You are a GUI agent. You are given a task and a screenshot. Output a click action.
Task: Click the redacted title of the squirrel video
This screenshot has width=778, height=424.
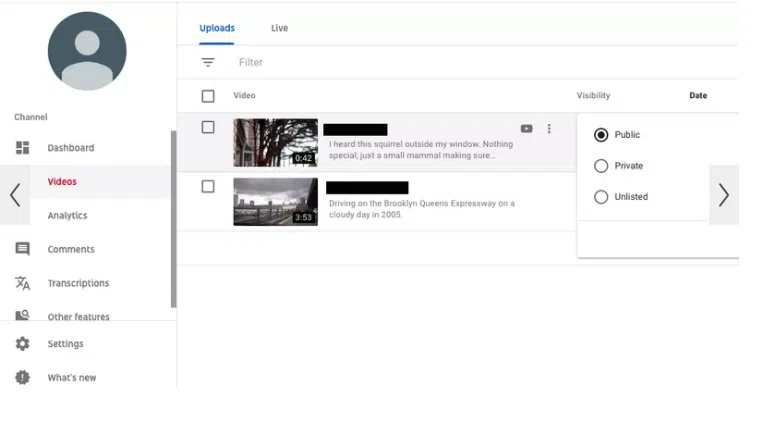pyautogui.click(x=355, y=130)
